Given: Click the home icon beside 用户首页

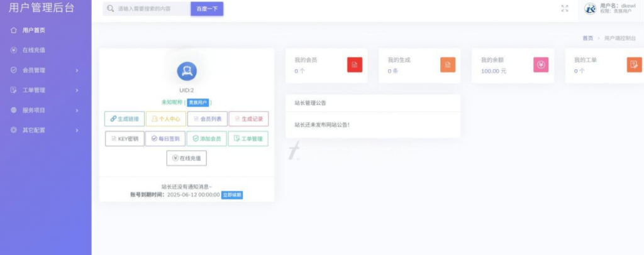Looking at the screenshot, I should 14,30.
